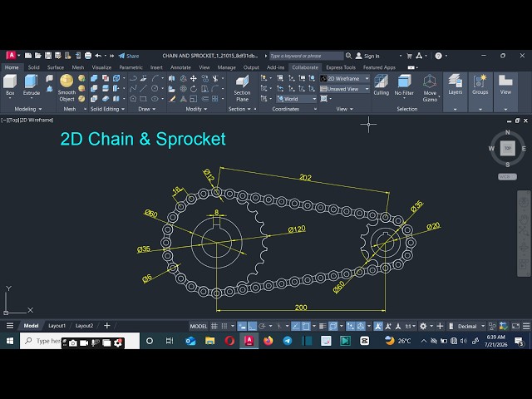Click the keyword search input field

tap(306, 56)
